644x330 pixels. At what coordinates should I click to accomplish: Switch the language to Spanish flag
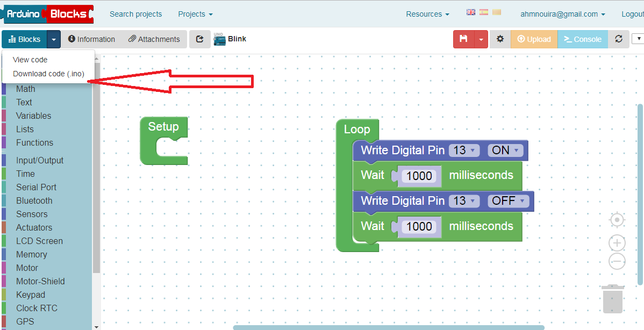(483, 11)
